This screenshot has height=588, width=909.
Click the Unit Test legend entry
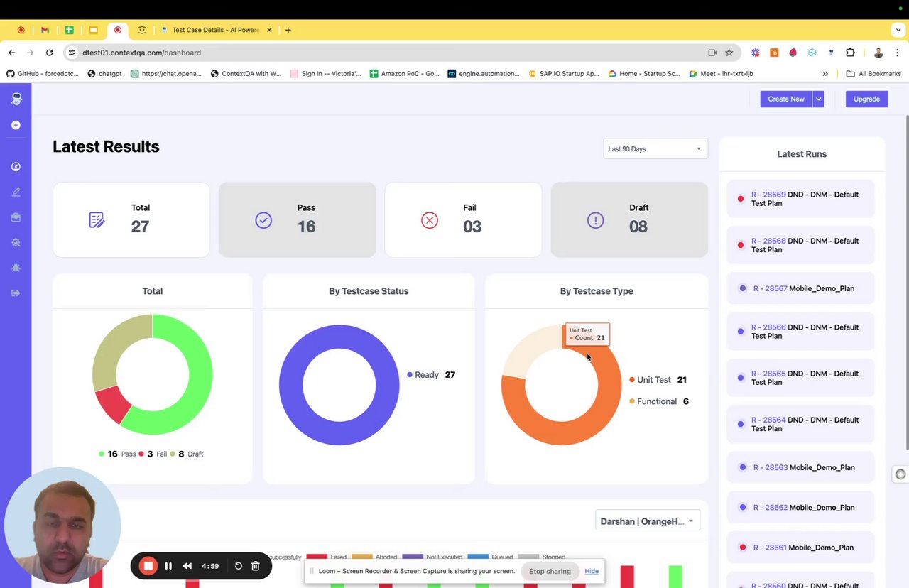(658, 380)
